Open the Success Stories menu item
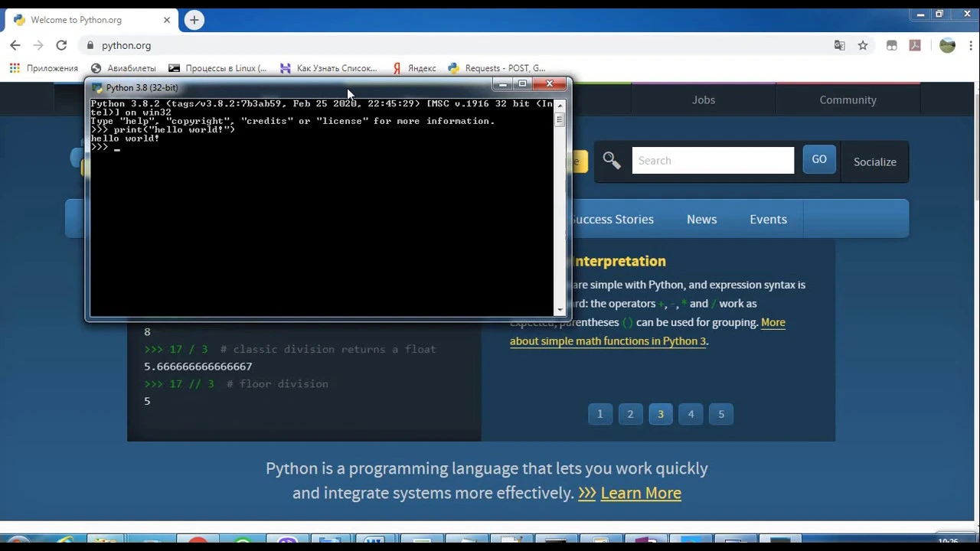Viewport: 980px width, 551px height. [x=612, y=219]
